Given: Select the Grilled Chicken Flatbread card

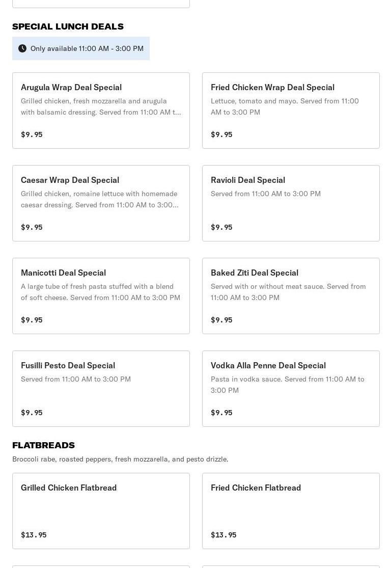Looking at the screenshot, I should point(101,511).
